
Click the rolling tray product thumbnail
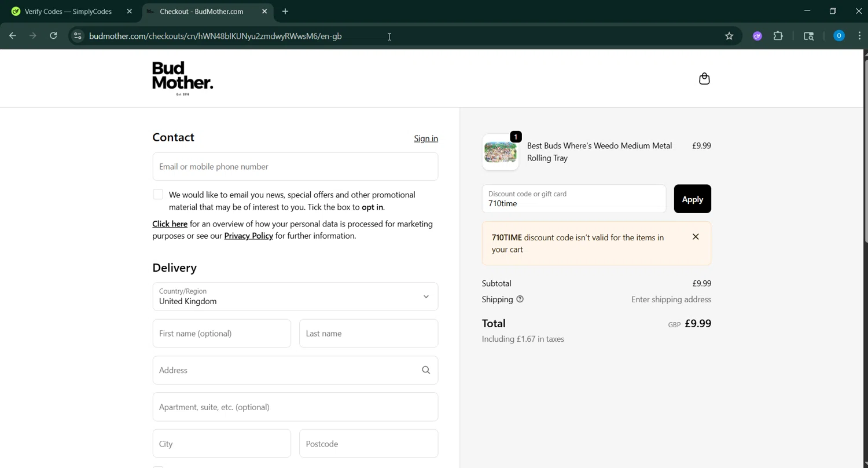[x=501, y=152]
